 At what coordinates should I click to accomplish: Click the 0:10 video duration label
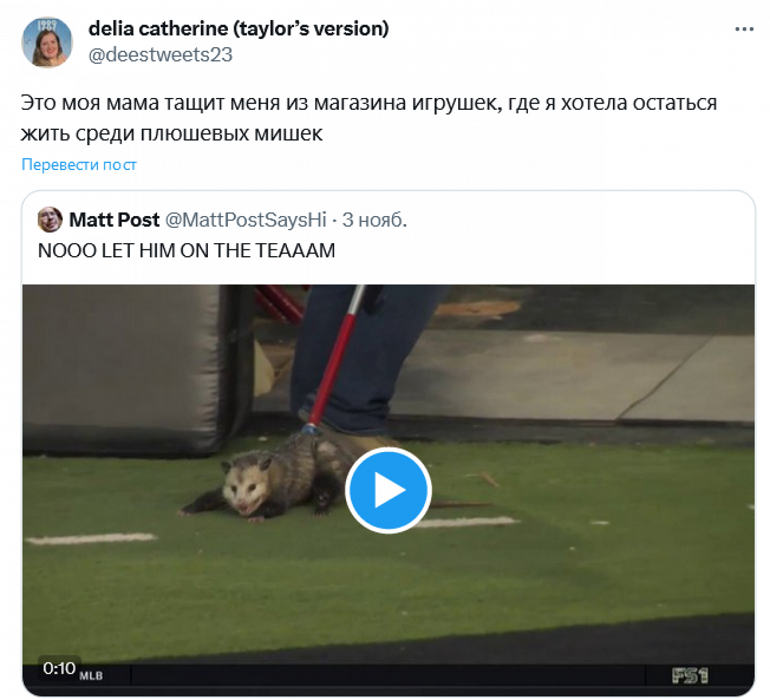(x=59, y=668)
